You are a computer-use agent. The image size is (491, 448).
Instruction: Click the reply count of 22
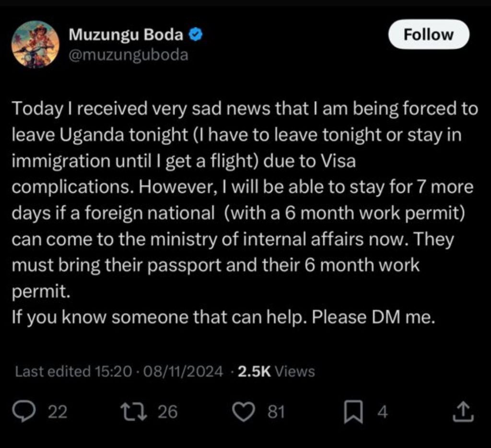(58, 412)
